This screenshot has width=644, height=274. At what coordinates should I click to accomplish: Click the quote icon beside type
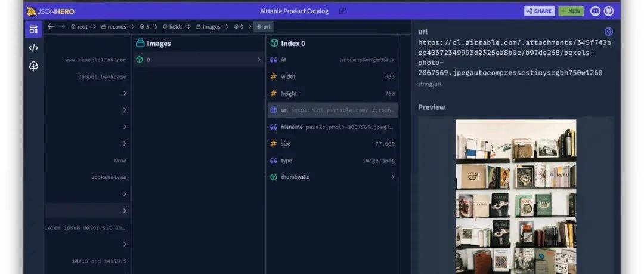pyautogui.click(x=274, y=161)
